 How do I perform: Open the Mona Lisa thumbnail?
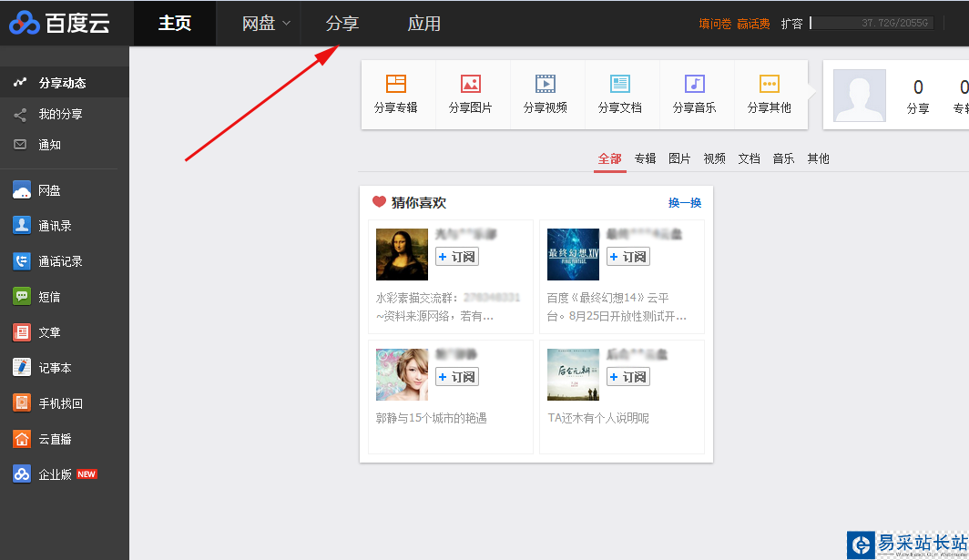point(402,254)
